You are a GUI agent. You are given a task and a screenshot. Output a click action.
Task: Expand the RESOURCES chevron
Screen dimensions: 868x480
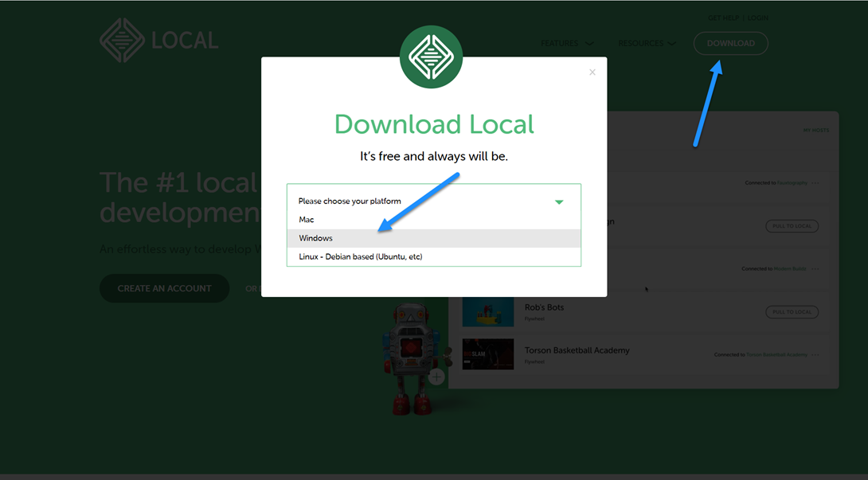coord(671,44)
